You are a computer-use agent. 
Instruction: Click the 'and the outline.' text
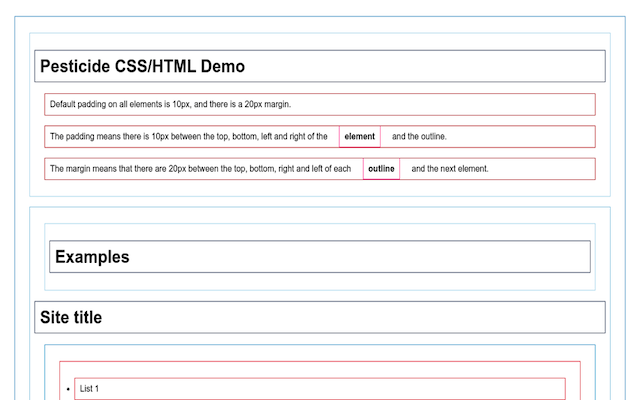tap(419, 137)
